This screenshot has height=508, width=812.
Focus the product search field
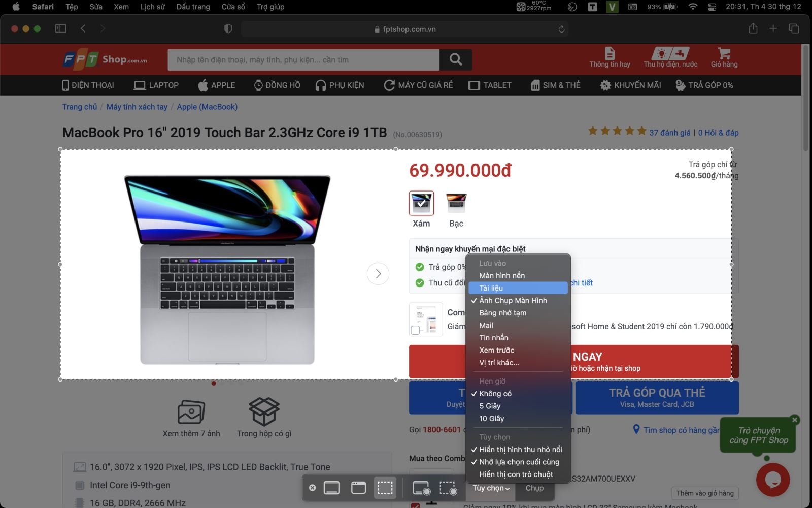303,60
